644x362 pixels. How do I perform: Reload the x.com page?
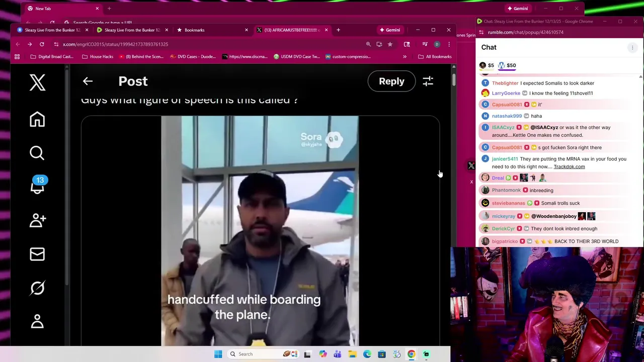(42, 44)
